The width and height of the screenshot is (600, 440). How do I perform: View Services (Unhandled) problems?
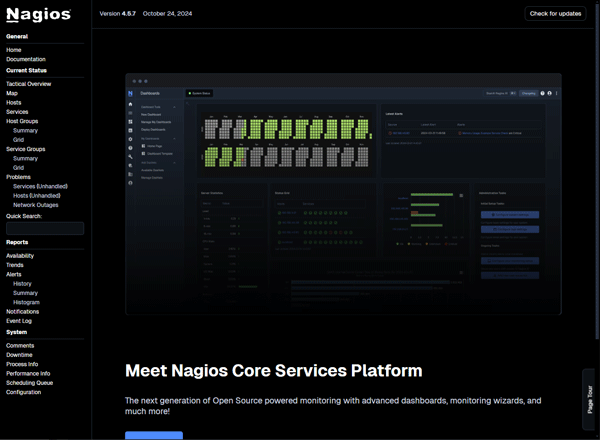41,186
